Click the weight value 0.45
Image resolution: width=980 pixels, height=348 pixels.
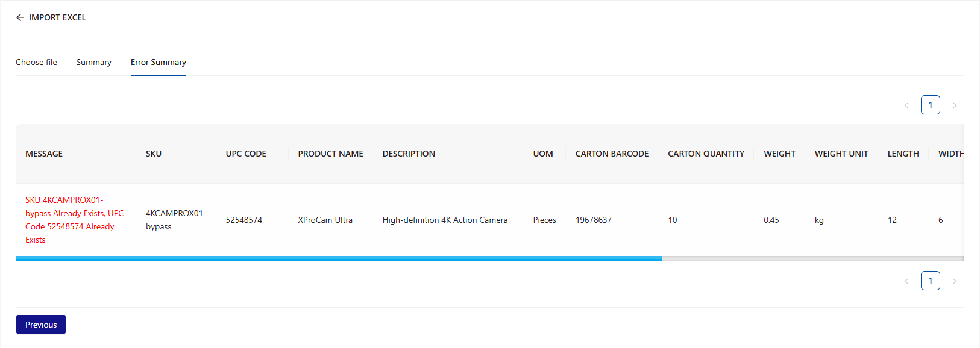pos(771,220)
